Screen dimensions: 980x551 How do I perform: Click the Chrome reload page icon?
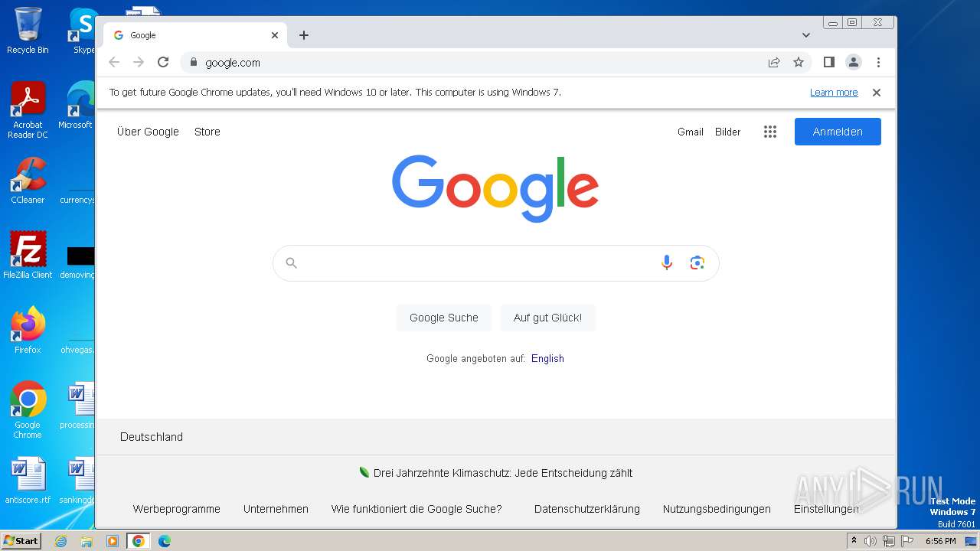[x=163, y=62]
